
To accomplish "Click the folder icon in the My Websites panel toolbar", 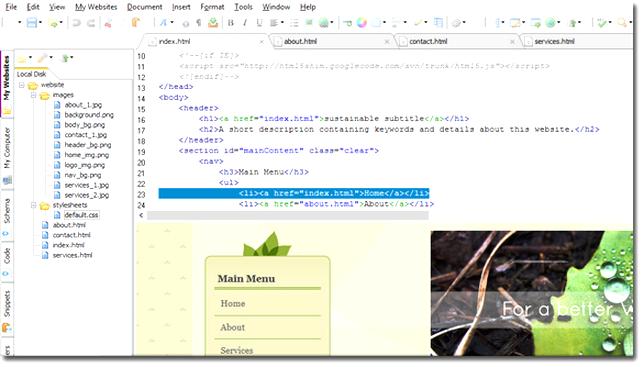I will tap(22, 58).
